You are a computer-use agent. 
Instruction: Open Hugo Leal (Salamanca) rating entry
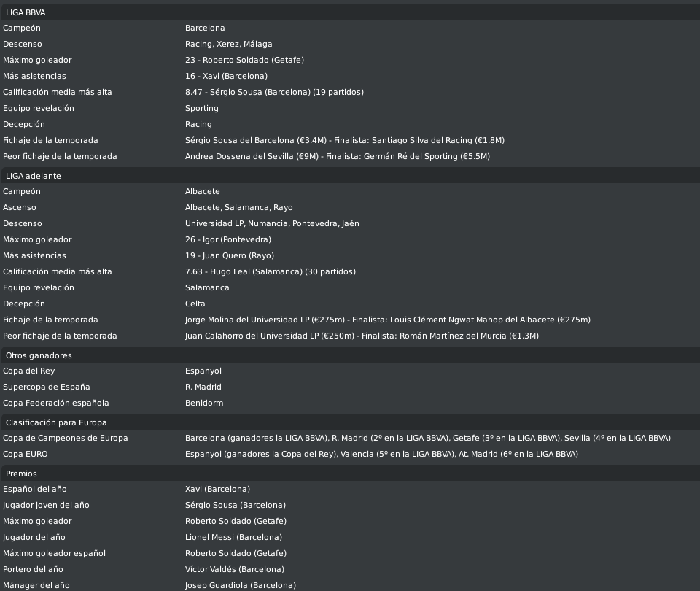[271, 271]
